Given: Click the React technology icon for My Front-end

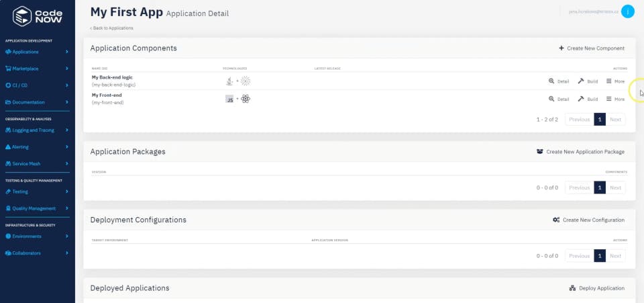Looking at the screenshot, I should [246, 99].
